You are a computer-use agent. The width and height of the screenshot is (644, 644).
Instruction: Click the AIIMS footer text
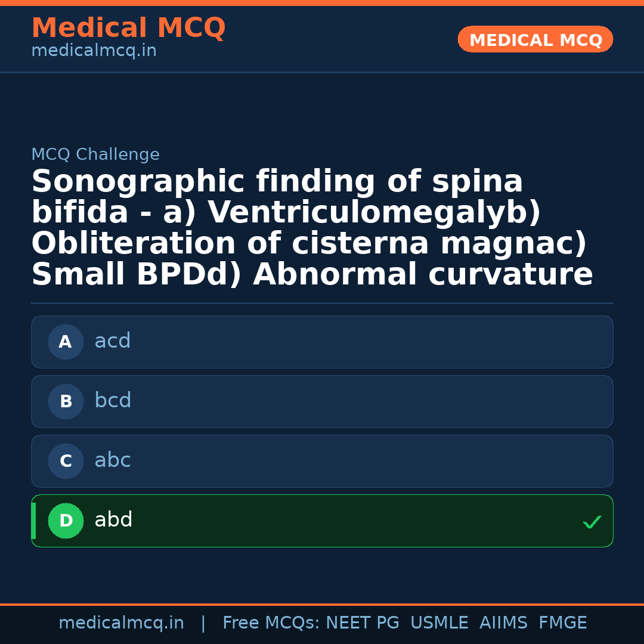pos(503,623)
